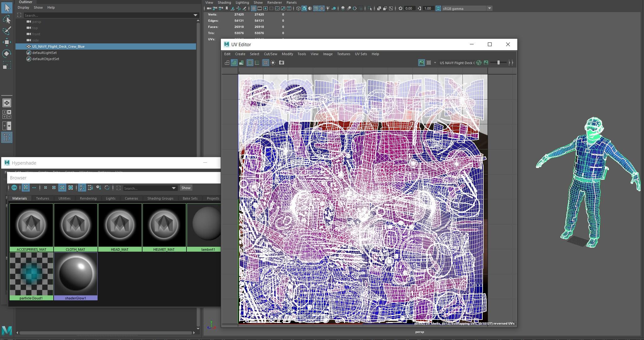Click the Rotate tool in the toolbox
Image resolution: width=644 pixels, height=340 pixels.
click(7, 54)
